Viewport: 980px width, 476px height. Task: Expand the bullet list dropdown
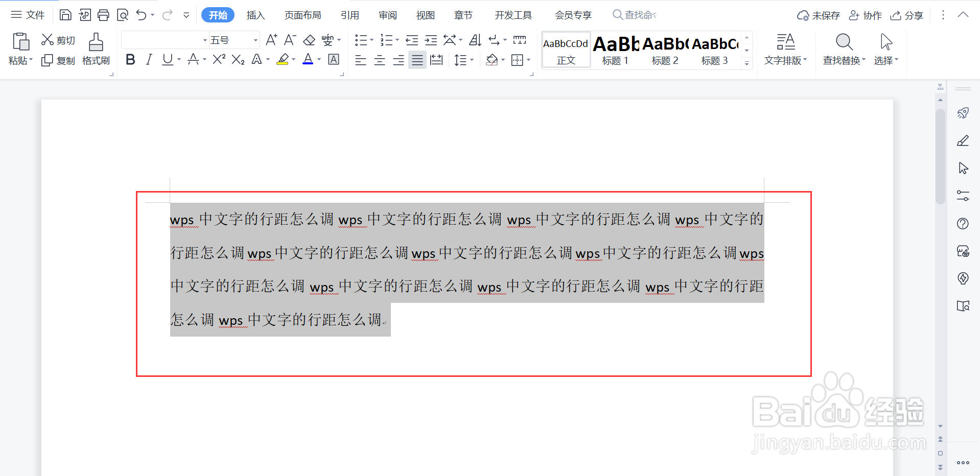click(x=371, y=40)
